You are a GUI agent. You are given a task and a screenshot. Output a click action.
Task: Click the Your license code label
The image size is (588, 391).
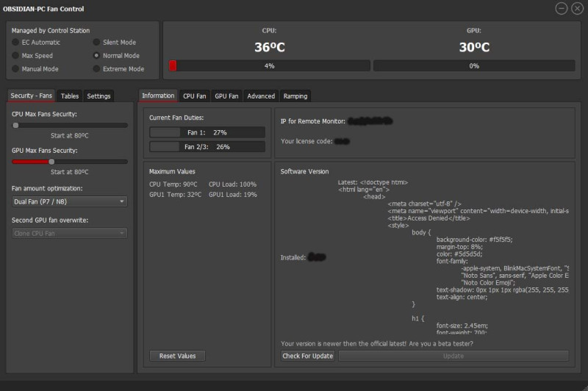[306, 141]
